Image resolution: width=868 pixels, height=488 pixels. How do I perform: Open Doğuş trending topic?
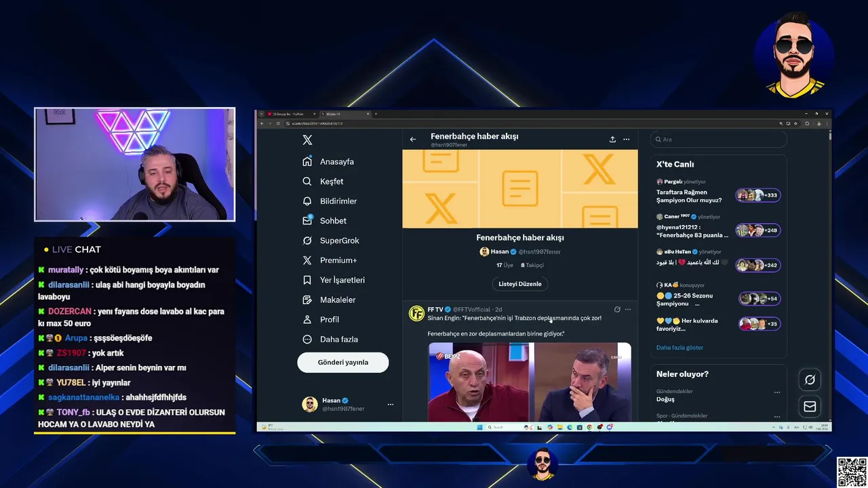665,399
